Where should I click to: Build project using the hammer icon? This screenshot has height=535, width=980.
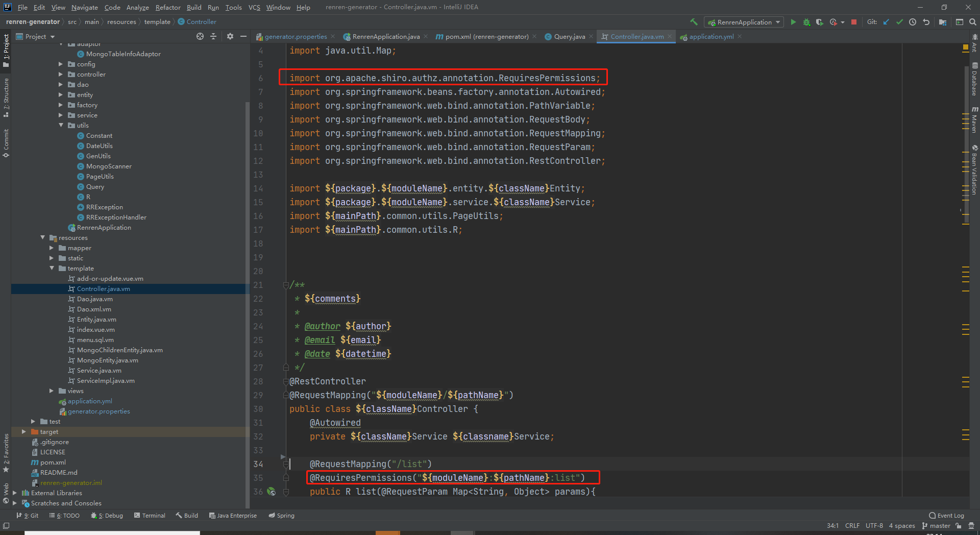[x=694, y=22]
